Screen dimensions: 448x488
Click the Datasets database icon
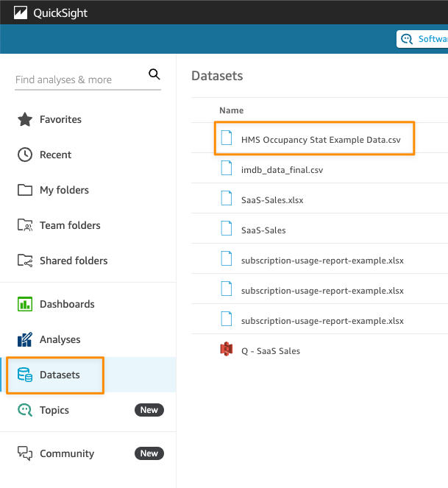25,375
